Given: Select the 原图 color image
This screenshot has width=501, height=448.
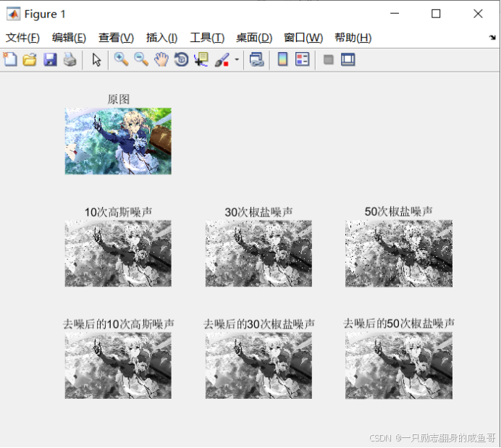Looking at the screenshot, I should [x=118, y=141].
